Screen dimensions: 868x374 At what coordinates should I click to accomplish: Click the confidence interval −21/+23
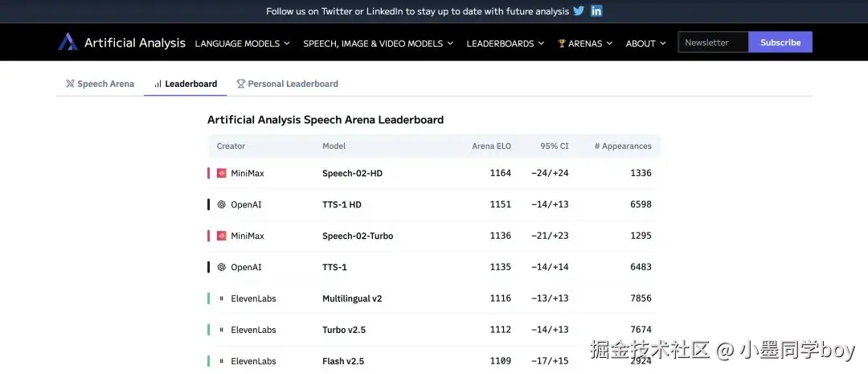(x=550, y=236)
